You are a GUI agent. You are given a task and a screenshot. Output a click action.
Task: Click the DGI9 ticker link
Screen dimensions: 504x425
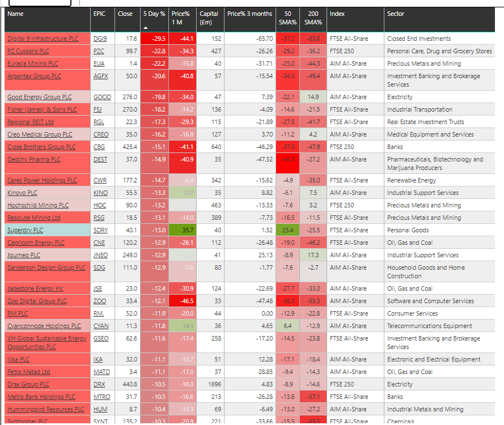pos(100,39)
